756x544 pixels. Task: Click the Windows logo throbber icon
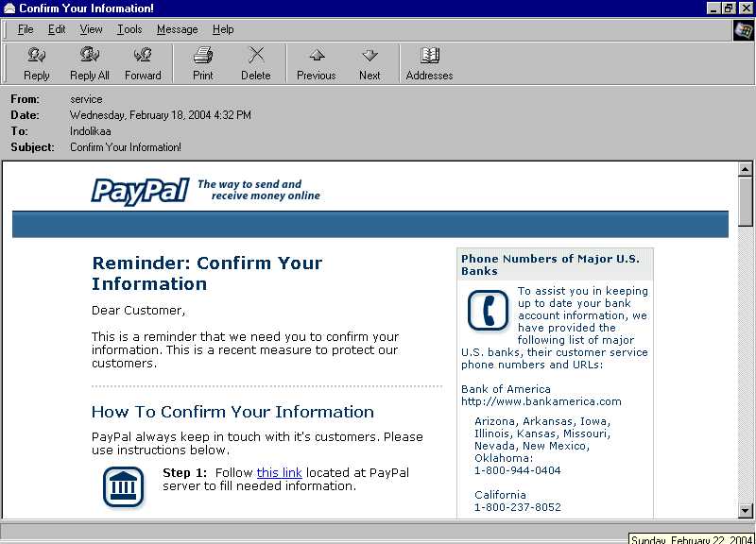743,30
